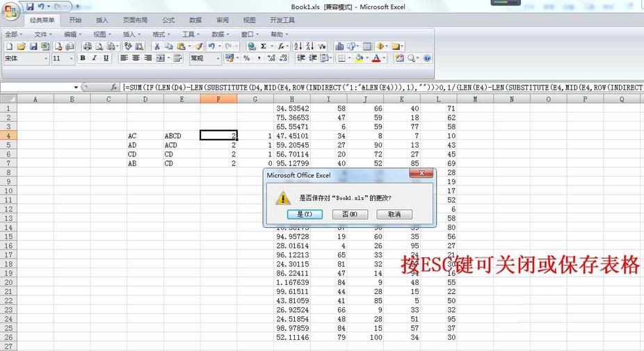644x351 pixels.
Task: Click the Insert hyperlink globe icon
Action: coord(251,47)
